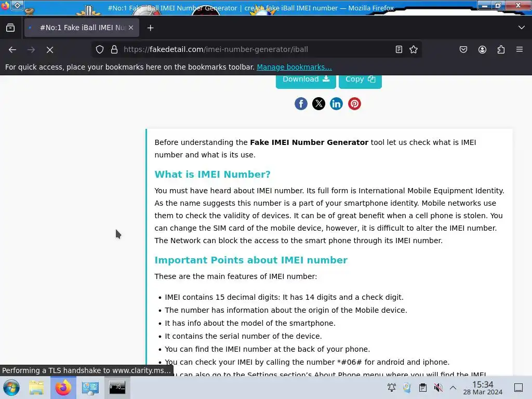
Task: Share on X (Twitter) icon
Action: [318, 104]
